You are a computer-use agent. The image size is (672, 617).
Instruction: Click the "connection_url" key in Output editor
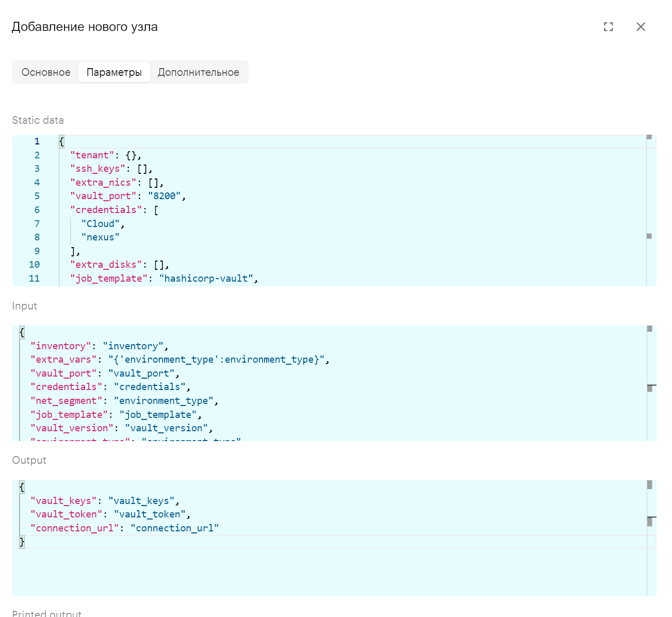tap(75, 528)
